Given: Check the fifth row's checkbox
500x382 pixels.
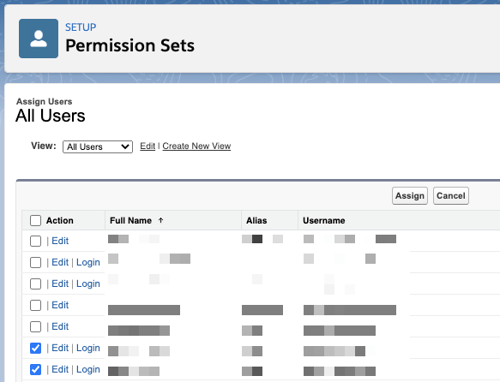Looking at the screenshot, I should pos(35,327).
